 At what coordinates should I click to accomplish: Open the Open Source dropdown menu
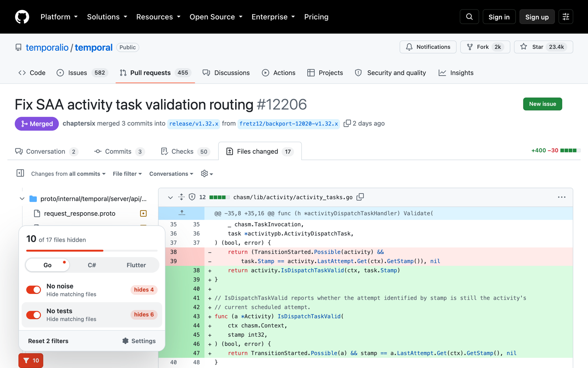[x=216, y=17]
